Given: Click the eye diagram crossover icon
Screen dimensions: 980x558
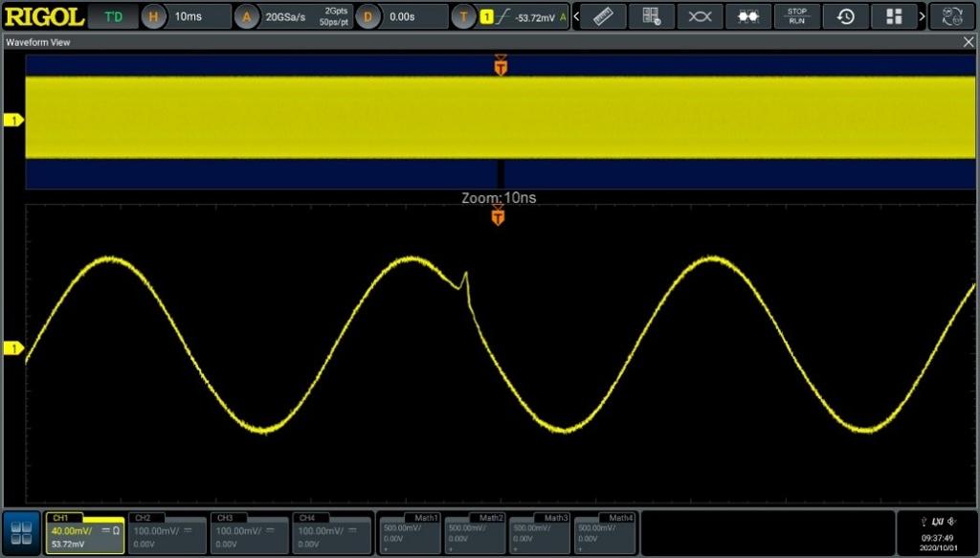Looking at the screenshot, I should (701, 16).
